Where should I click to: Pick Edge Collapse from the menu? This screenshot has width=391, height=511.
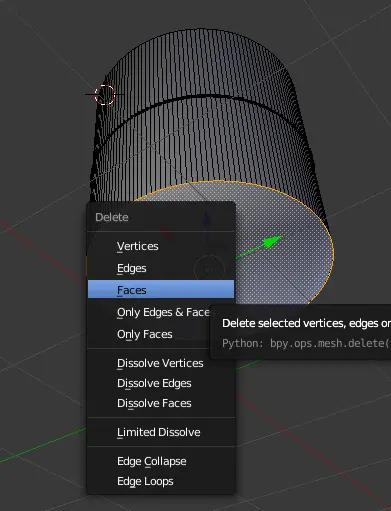161,461
